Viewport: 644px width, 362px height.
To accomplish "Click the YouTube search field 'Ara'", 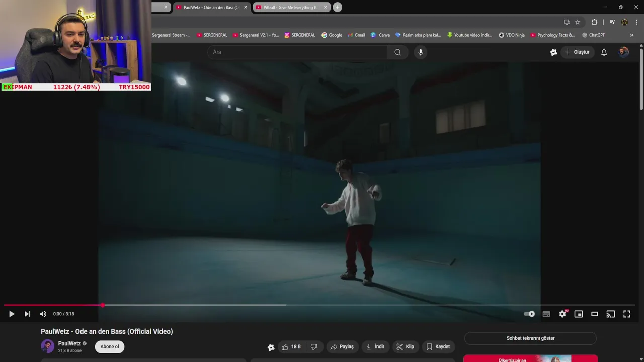I will (x=297, y=52).
